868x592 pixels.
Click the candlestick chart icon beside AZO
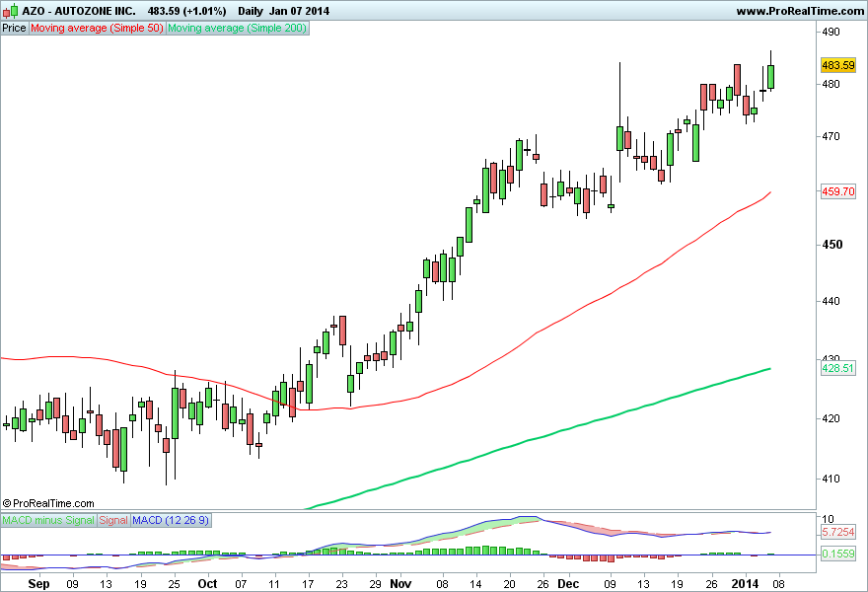(x=11, y=11)
